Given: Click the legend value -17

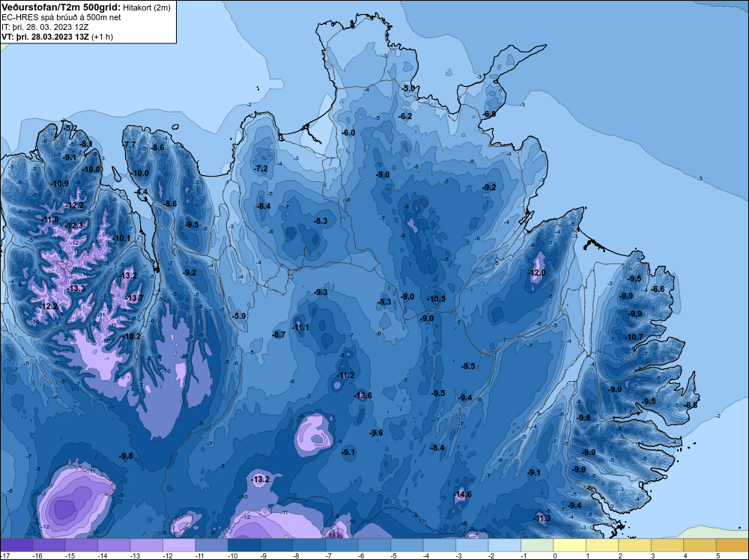Looking at the screenshot, I should click(x=5, y=556).
